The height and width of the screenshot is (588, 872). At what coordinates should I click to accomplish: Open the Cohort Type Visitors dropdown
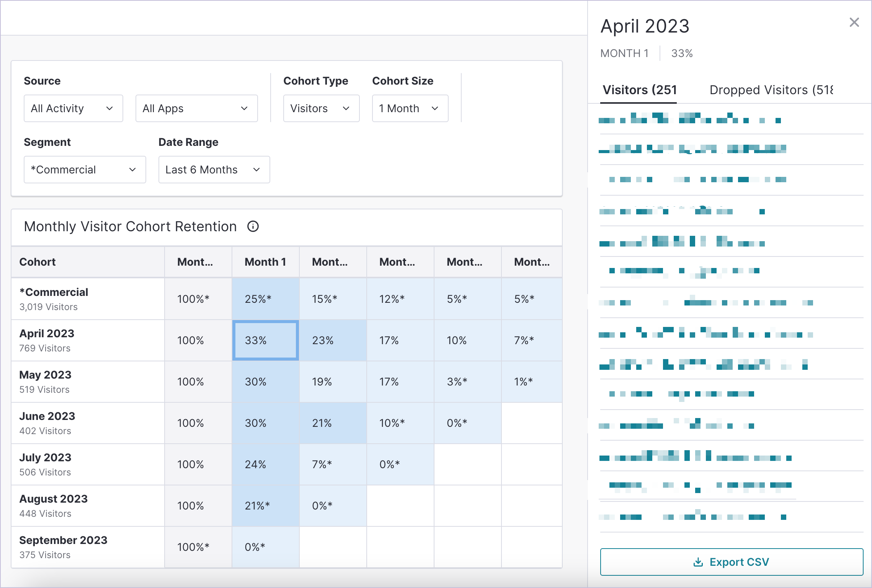(x=321, y=108)
